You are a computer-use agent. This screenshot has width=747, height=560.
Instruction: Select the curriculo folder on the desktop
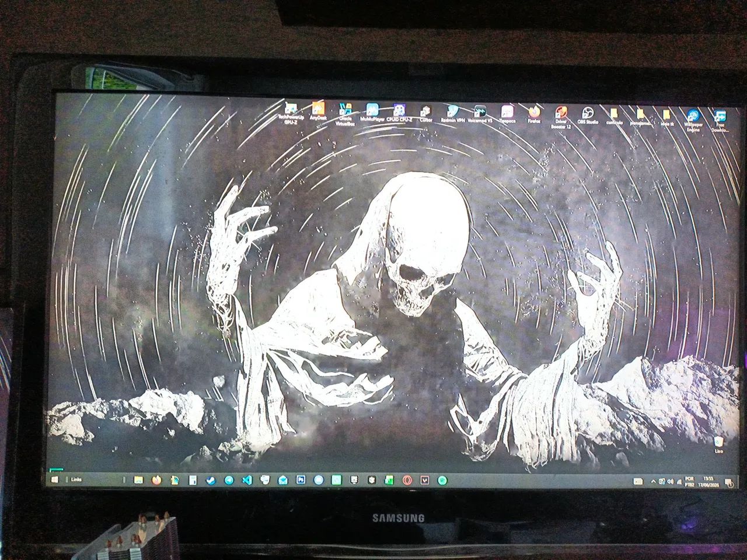click(x=613, y=116)
